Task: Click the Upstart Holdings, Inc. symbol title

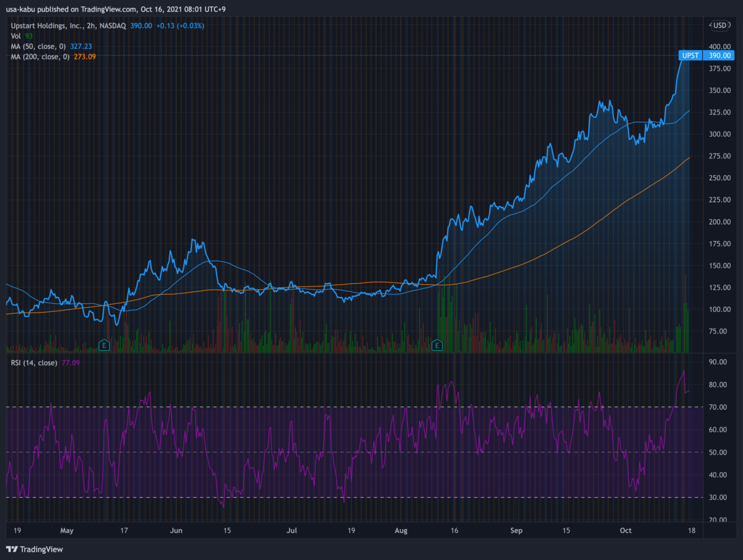Action: click(69, 25)
